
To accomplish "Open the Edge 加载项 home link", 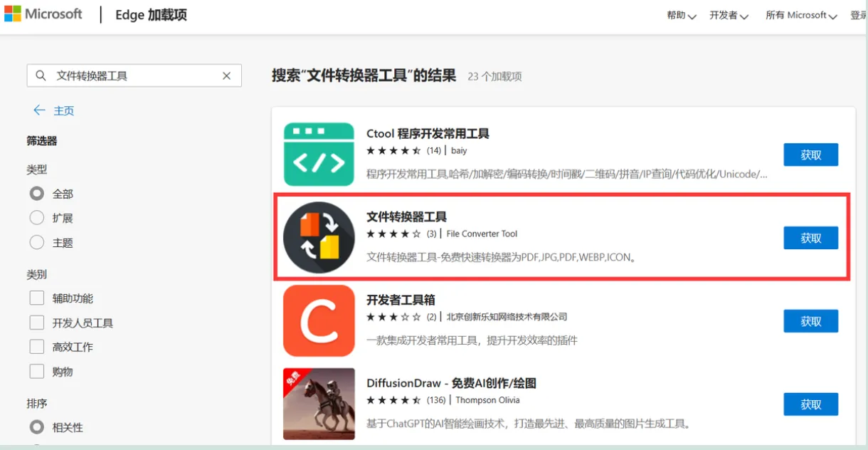I will pyautogui.click(x=151, y=15).
